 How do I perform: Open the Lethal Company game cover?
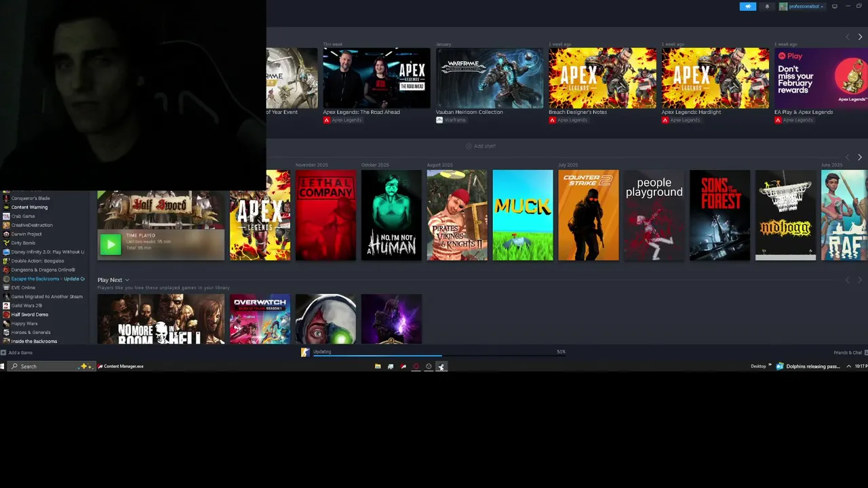[x=325, y=215]
